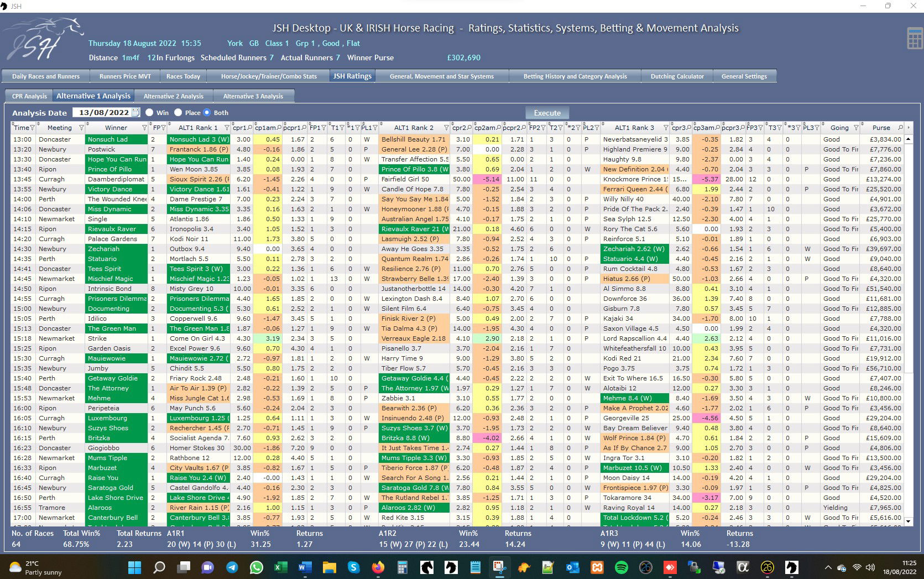
Task: Switch to Alternative 2 Analysis sub-tab
Action: point(174,96)
